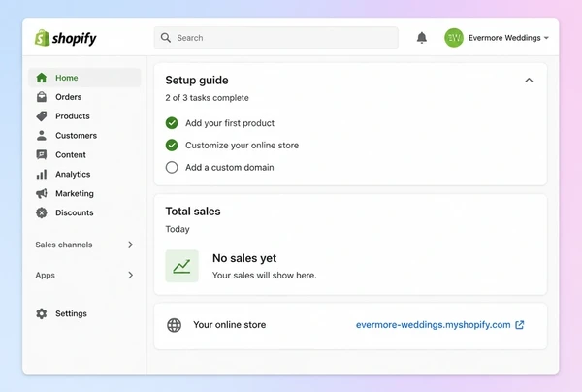Click the Sales channels label
Screen dimensions: 582x392
tap(64, 245)
